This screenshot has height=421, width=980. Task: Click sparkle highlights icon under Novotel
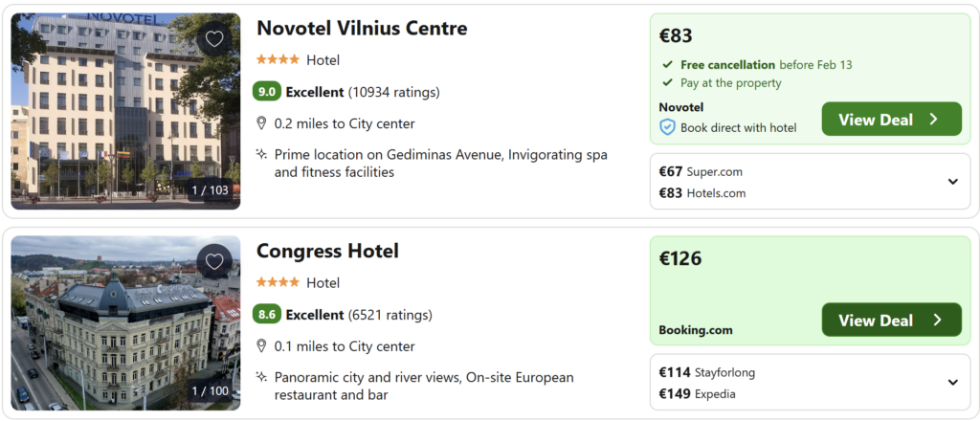point(261,154)
